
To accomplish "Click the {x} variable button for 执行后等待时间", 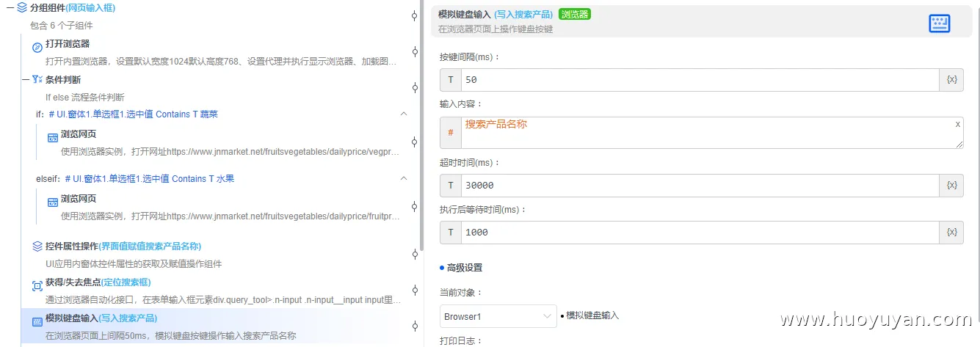I will (x=951, y=233).
